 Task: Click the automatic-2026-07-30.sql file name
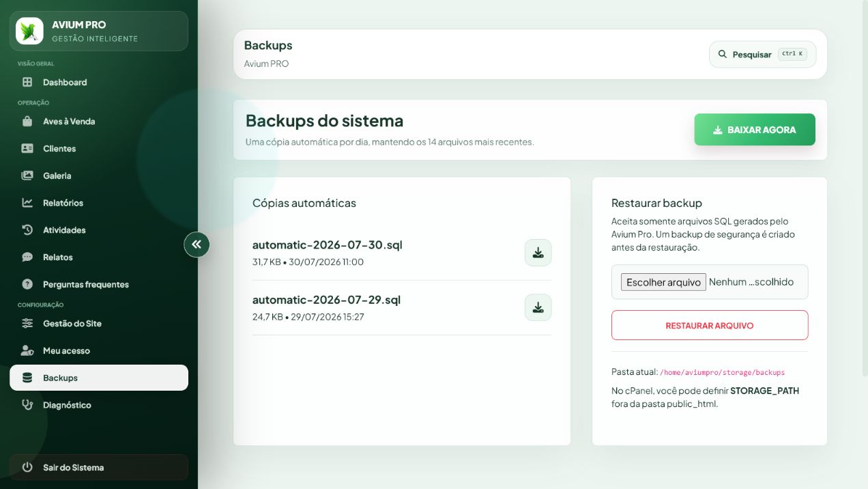point(328,244)
